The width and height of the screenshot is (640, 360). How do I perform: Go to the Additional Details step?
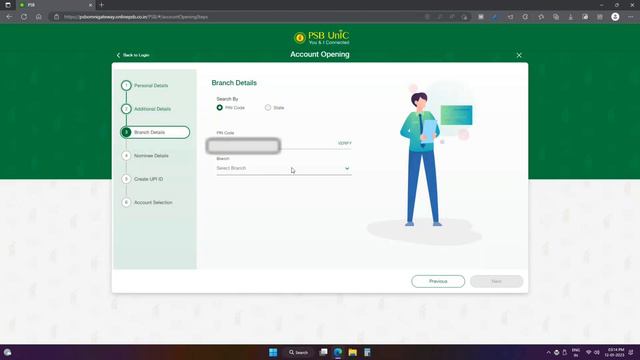click(x=152, y=109)
